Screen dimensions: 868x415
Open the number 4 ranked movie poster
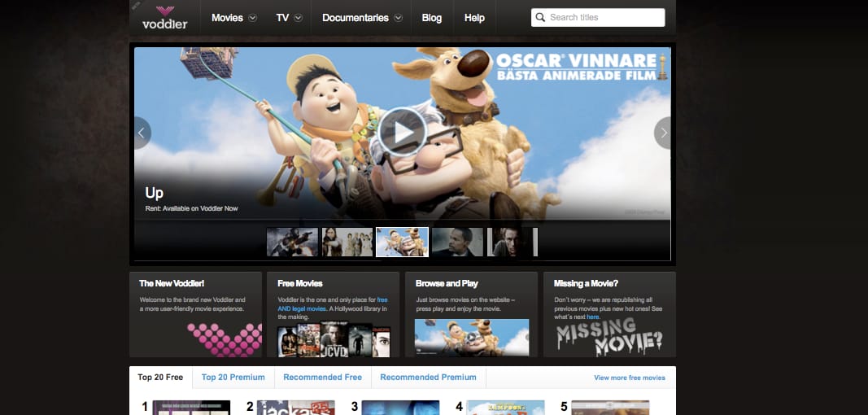[x=505, y=408]
